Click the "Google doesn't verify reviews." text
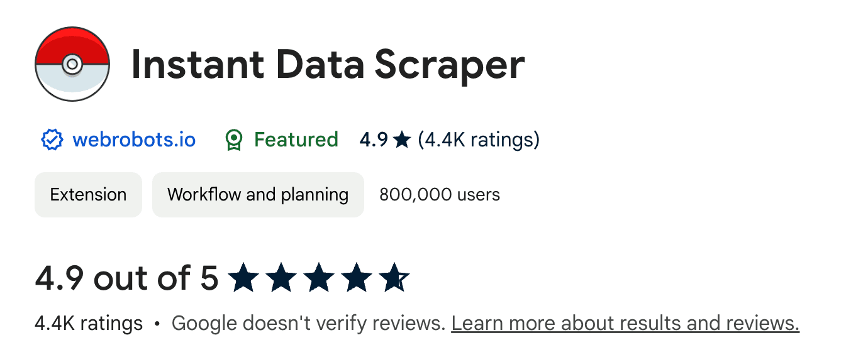 (308, 324)
